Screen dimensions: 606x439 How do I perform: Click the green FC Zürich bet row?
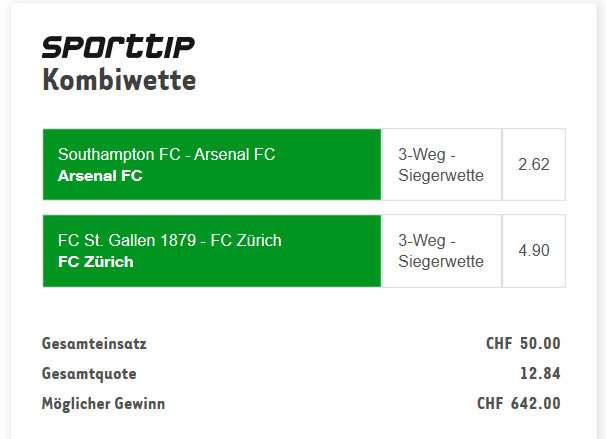(x=212, y=251)
